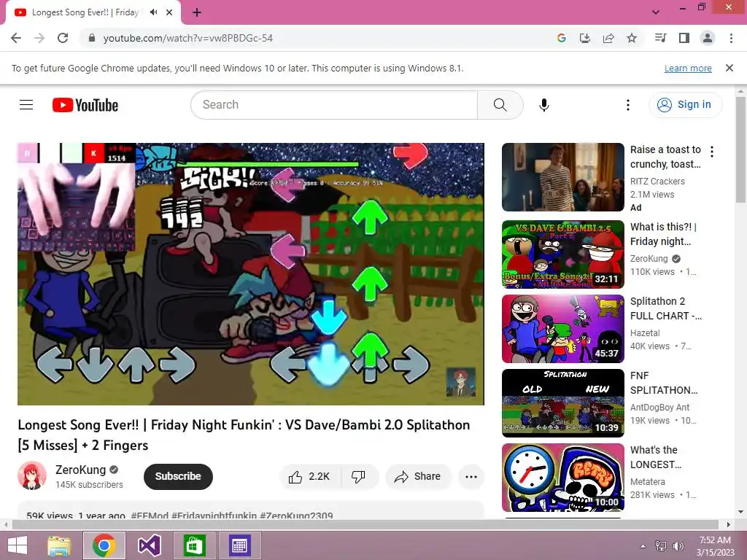Dismiss the Chrome update notification bar

point(729,68)
